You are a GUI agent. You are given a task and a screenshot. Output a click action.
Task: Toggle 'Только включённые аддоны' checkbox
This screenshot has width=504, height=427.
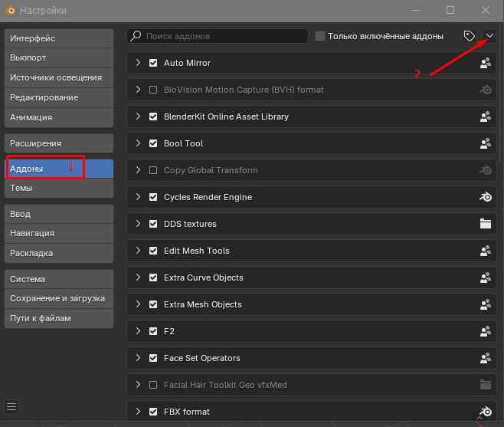[x=320, y=36]
